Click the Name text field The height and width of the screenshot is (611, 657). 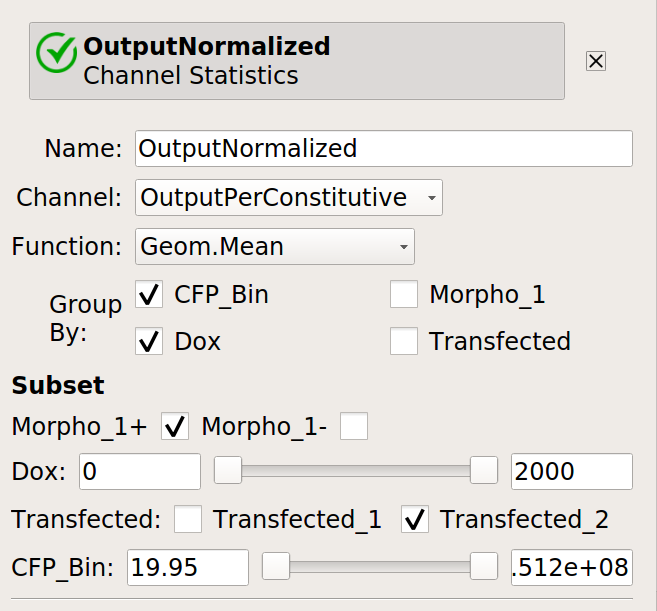[383, 148]
